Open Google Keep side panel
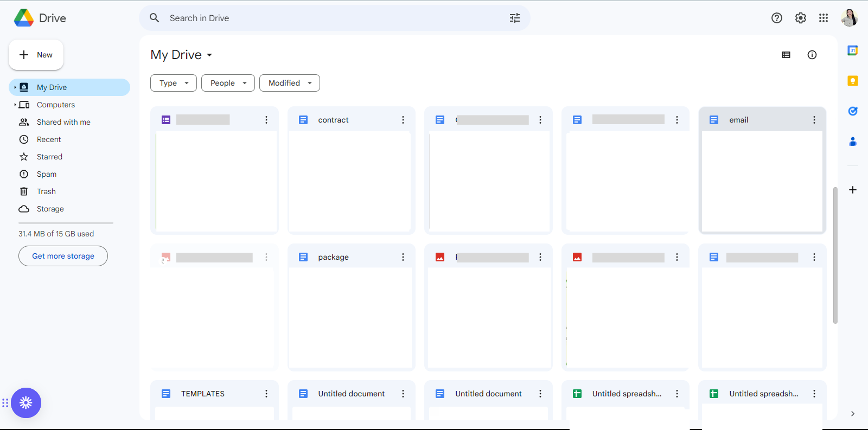This screenshot has height=430, width=868. [853, 81]
